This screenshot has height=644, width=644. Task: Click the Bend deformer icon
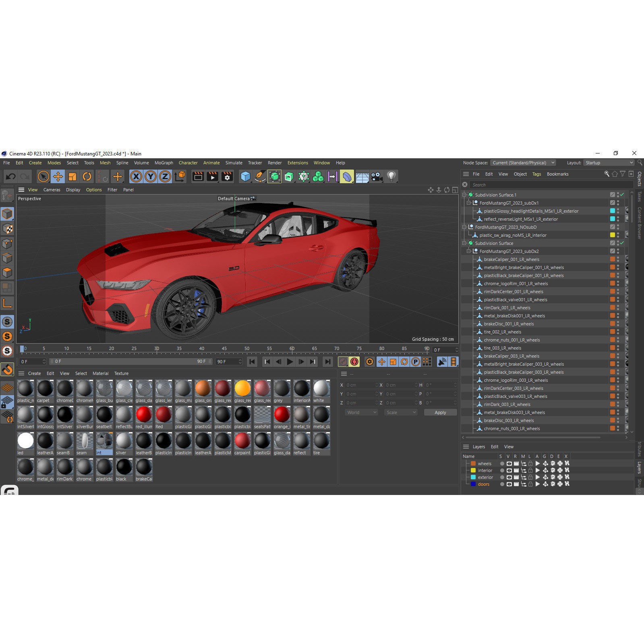tap(347, 176)
